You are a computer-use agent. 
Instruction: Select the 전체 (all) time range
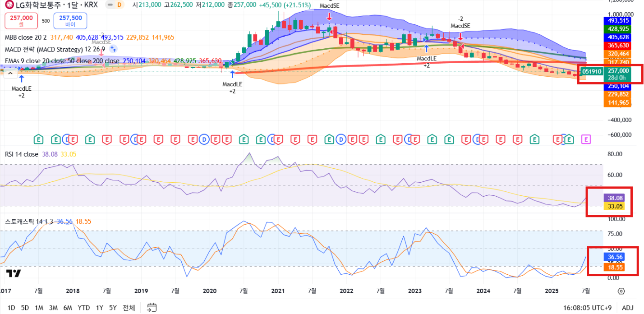pos(129,308)
